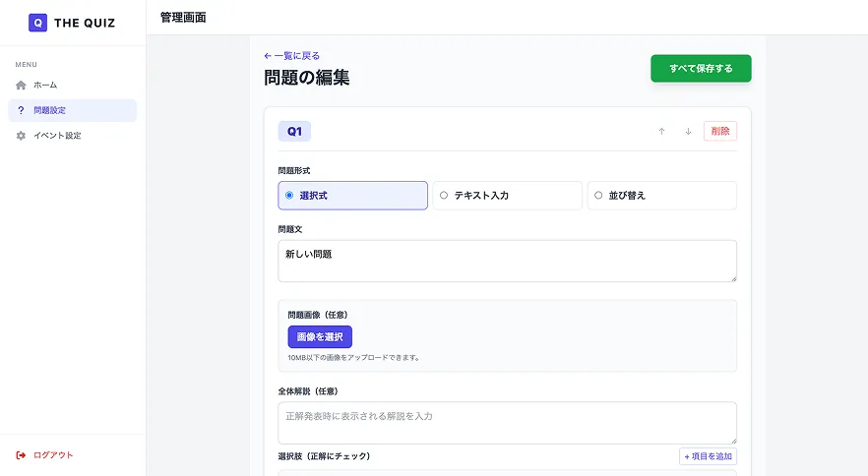Click the home icon in the sidebar
The width and height of the screenshot is (868, 476).
21,86
